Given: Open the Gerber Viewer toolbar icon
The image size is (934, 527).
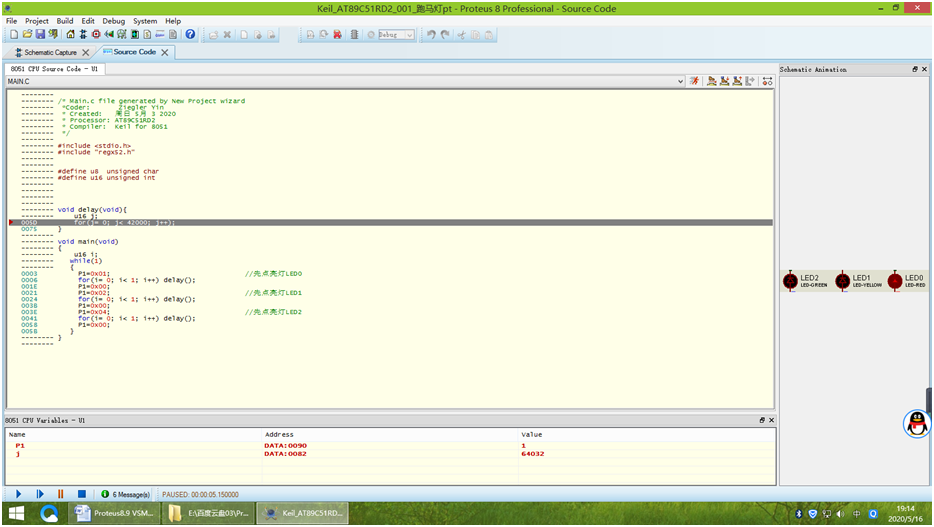Looking at the screenshot, I should coord(122,35).
